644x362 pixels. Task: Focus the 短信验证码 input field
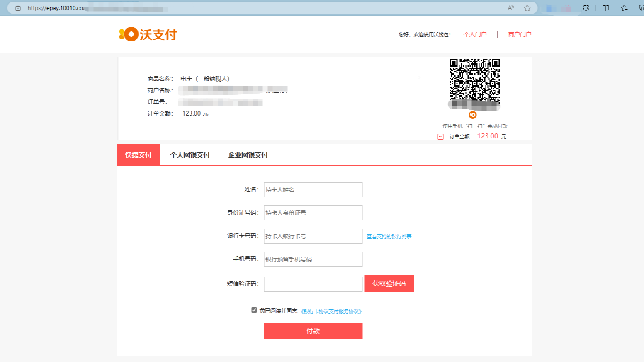[313, 284]
